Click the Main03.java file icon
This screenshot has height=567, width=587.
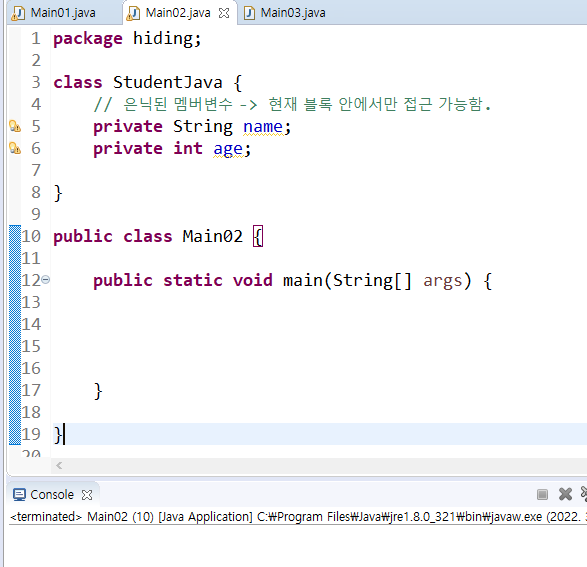click(249, 13)
